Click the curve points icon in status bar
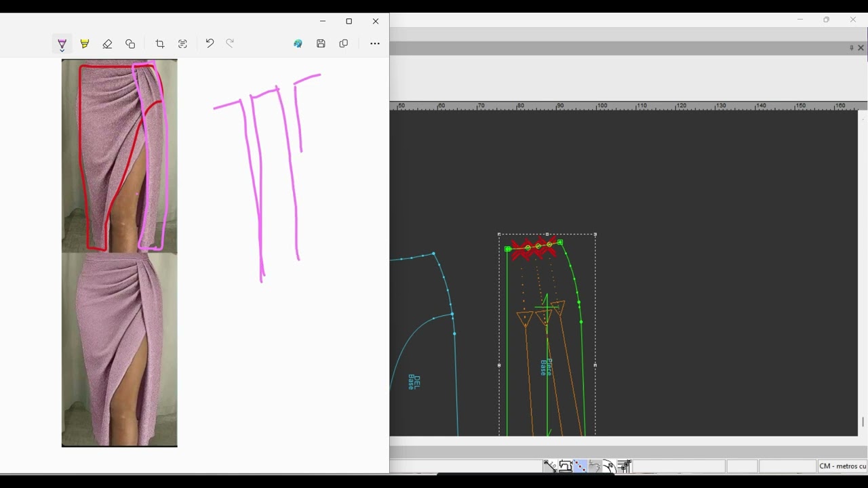The image size is (868, 488). [595, 466]
